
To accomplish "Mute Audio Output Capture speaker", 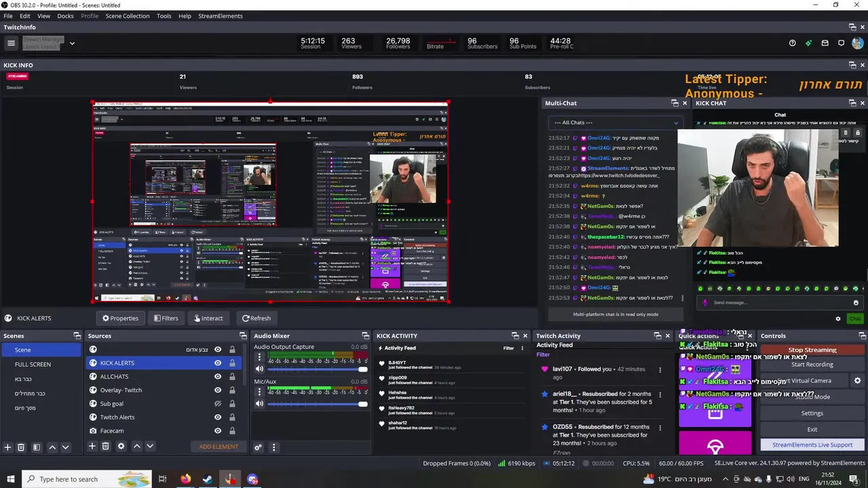I will pos(259,369).
